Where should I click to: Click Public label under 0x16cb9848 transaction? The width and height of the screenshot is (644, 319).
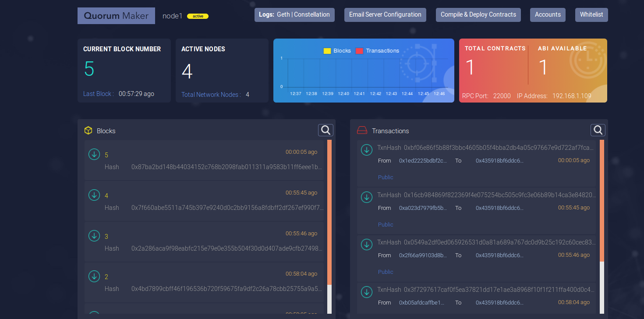tap(386, 225)
